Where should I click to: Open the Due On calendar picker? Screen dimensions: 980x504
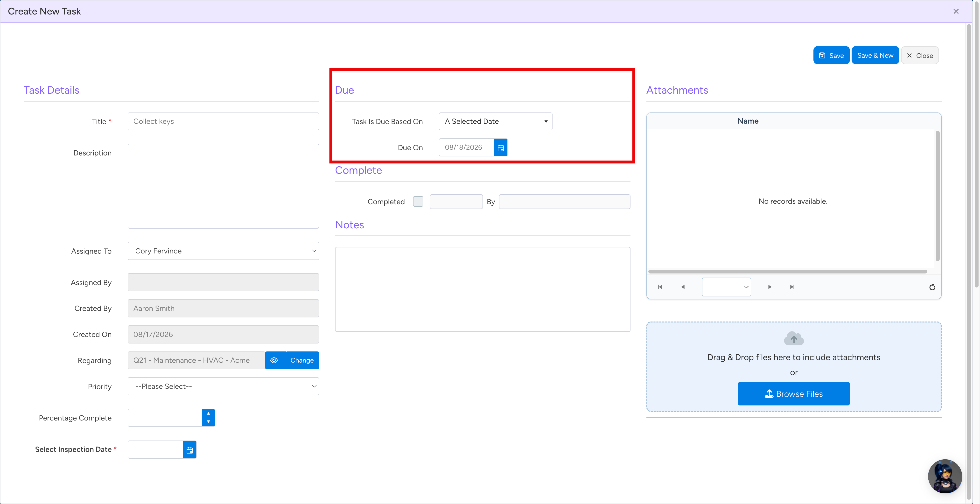pyautogui.click(x=501, y=147)
